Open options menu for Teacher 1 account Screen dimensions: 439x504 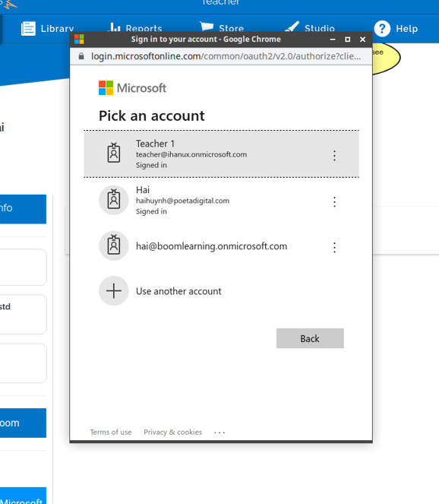pyautogui.click(x=334, y=156)
